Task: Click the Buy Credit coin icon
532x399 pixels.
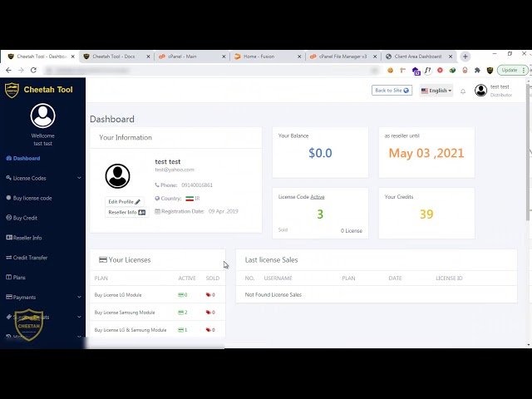Action: (x=9, y=218)
